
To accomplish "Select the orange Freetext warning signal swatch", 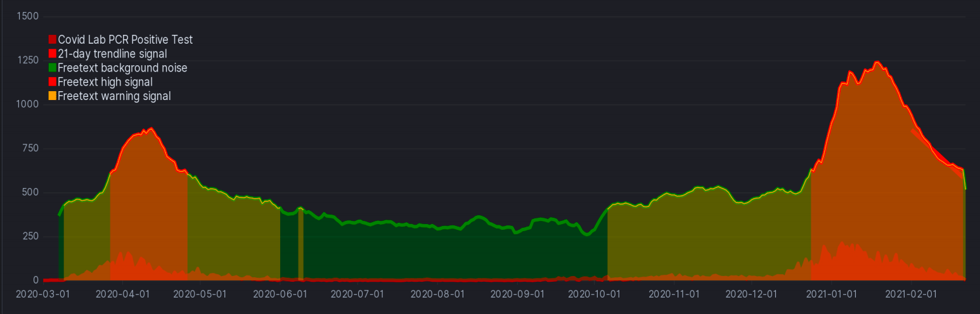I will (53, 96).
